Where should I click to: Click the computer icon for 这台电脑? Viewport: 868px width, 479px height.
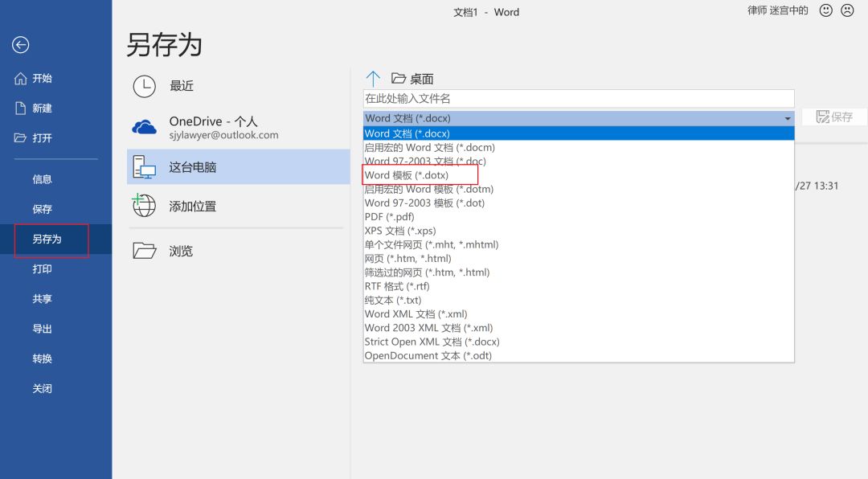coord(145,166)
